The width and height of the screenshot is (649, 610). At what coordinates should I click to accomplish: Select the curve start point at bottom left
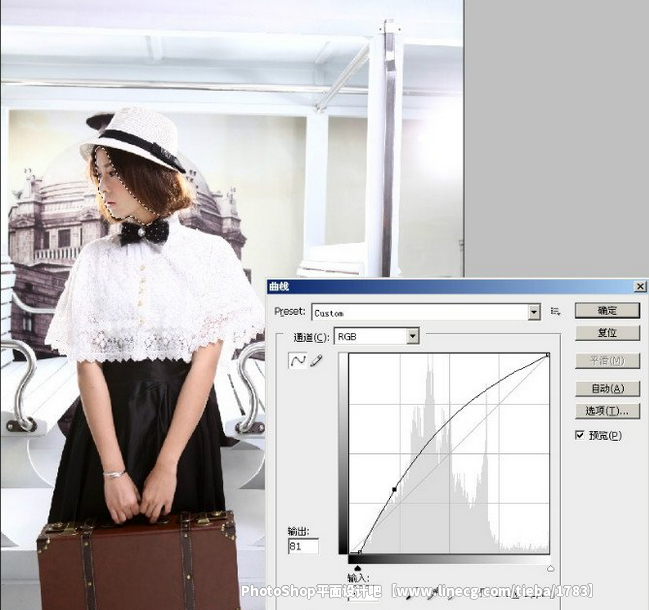pyautogui.click(x=360, y=552)
